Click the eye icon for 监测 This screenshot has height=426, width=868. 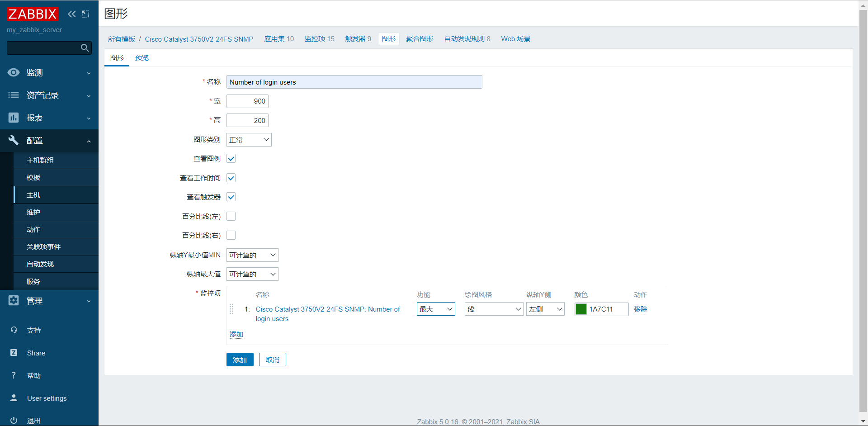[x=14, y=72]
